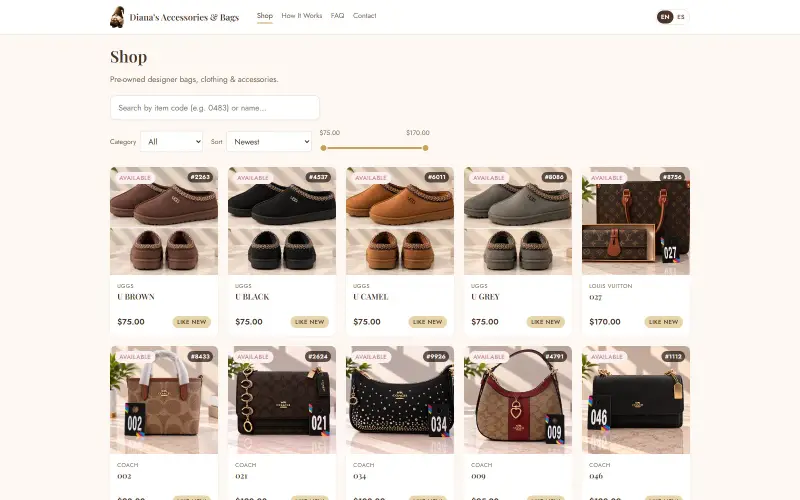Open the Sort dropdown set to Newest
The image size is (800, 500).
(x=269, y=142)
